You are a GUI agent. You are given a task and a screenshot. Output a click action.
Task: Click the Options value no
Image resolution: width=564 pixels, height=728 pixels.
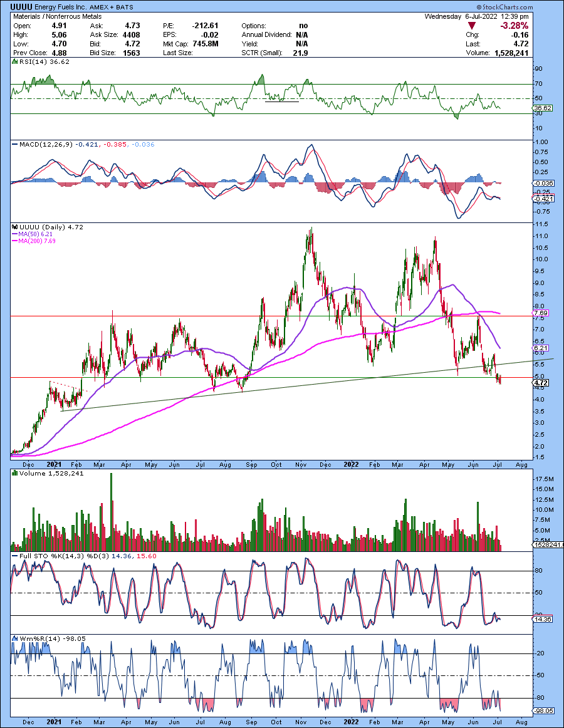coord(303,26)
